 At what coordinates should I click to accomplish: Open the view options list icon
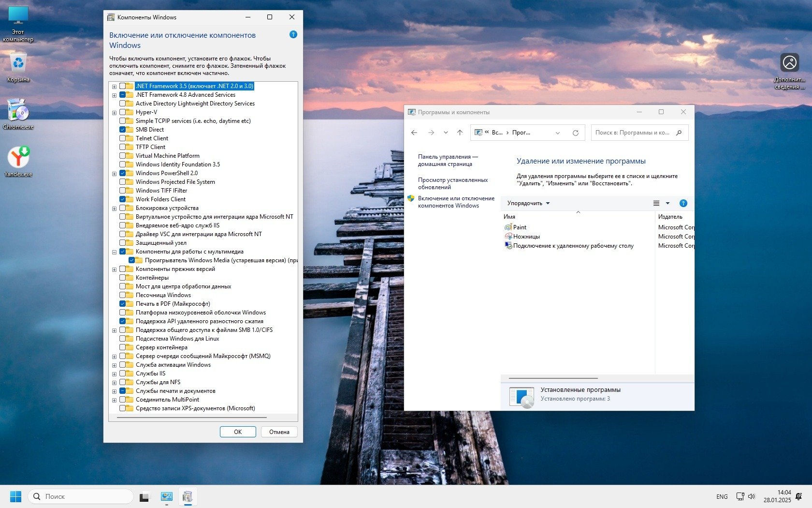(x=656, y=203)
